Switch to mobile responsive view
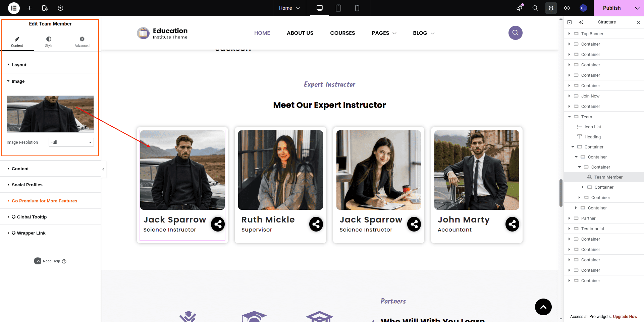644x322 pixels. pos(357,8)
